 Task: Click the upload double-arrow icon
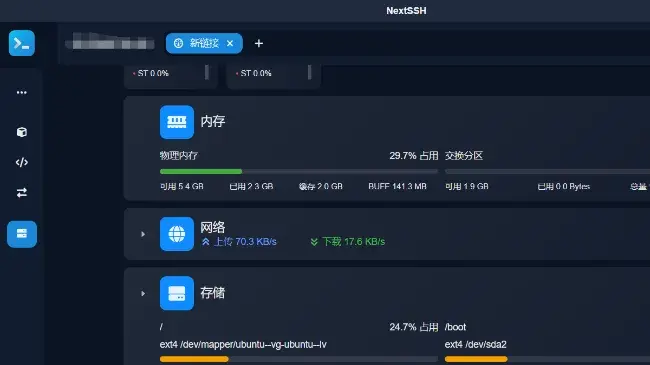206,242
